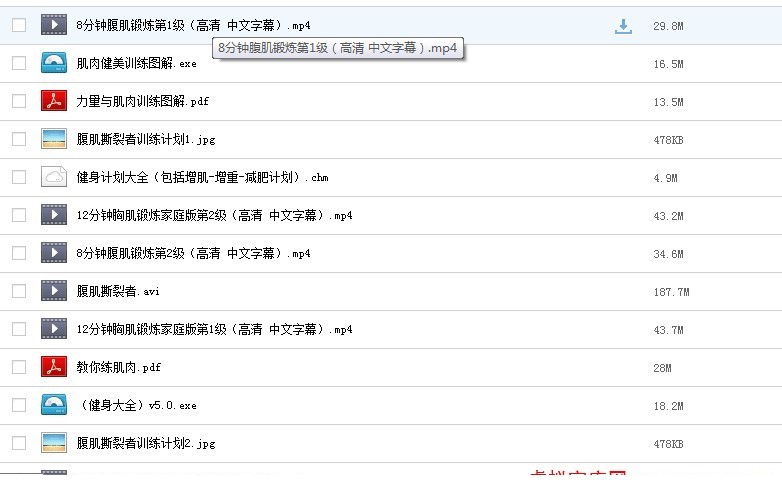Image resolution: width=782 pixels, height=498 pixels.
Task: Open file 腹肌撕裂者.avi
Action: click(118, 291)
